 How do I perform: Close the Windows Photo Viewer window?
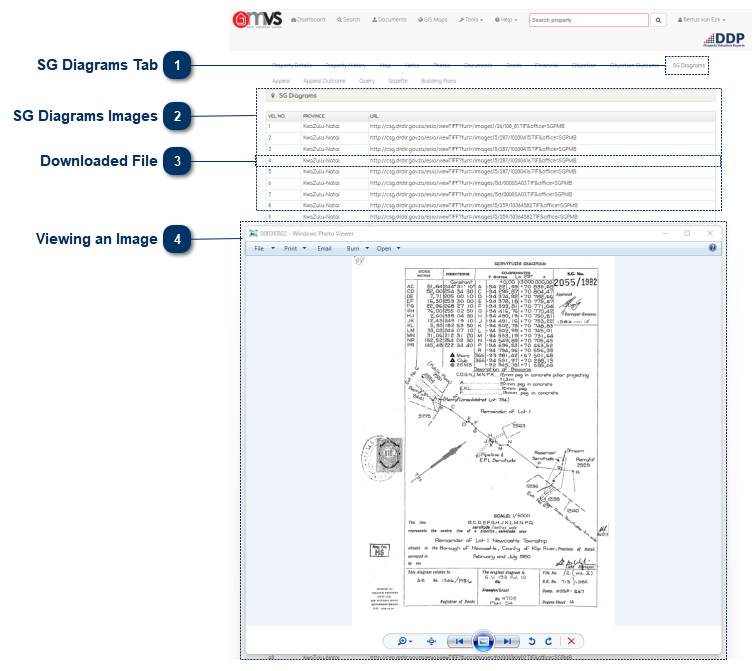710,233
